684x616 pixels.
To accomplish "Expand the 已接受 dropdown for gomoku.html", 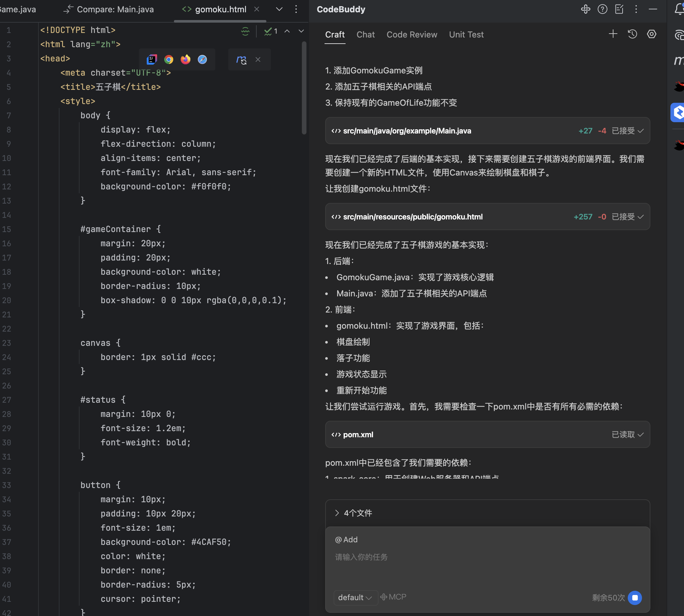I will 627,217.
